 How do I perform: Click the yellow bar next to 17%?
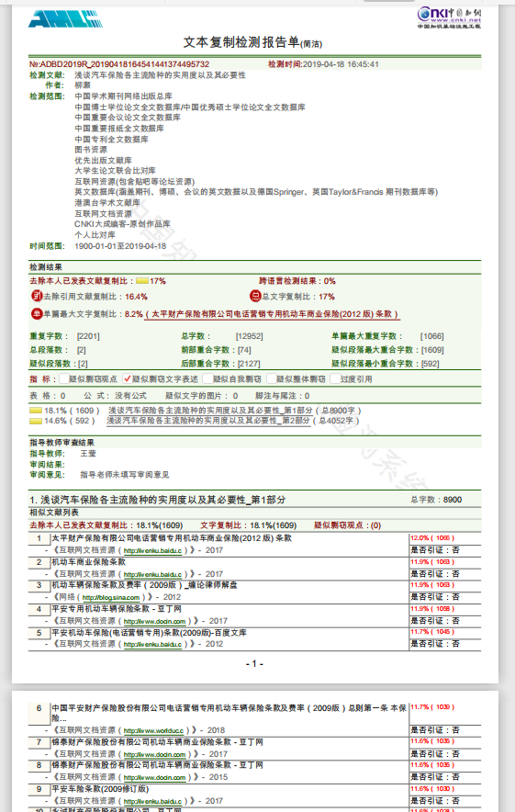pyautogui.click(x=142, y=281)
